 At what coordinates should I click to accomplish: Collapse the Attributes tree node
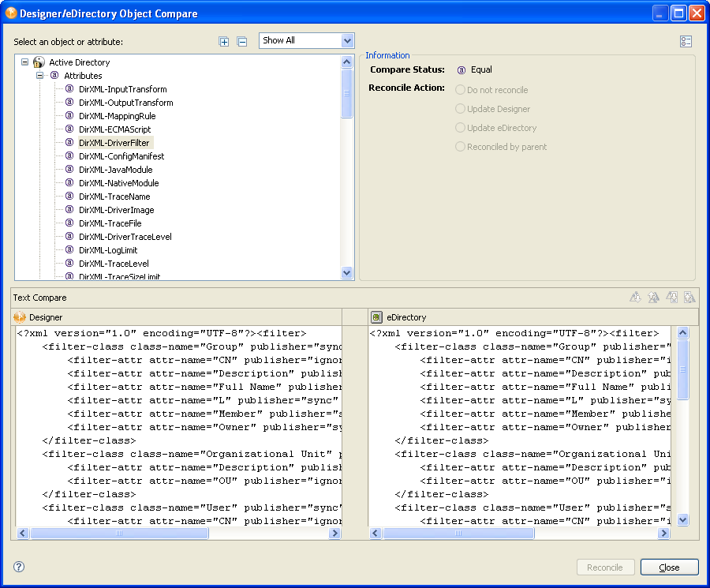point(39,75)
